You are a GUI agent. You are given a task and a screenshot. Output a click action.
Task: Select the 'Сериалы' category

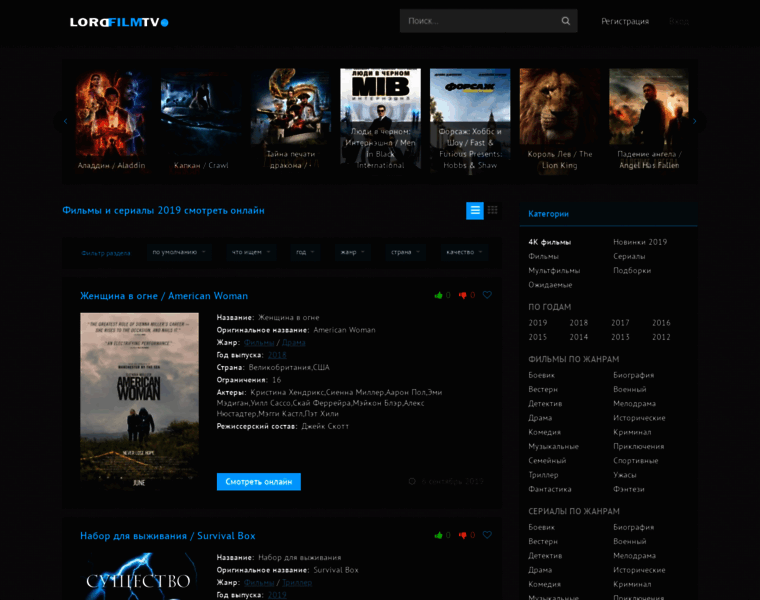[629, 256]
